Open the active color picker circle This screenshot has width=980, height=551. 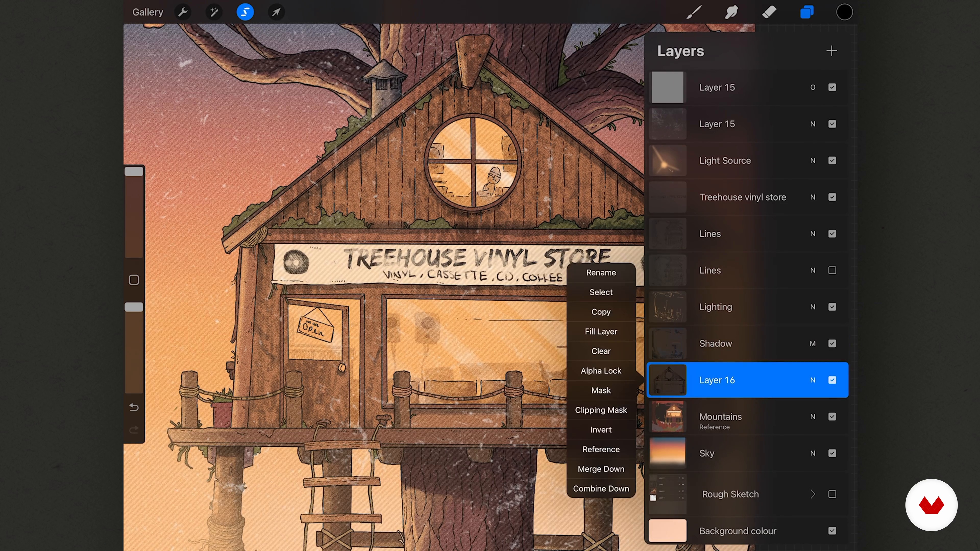[x=844, y=12]
